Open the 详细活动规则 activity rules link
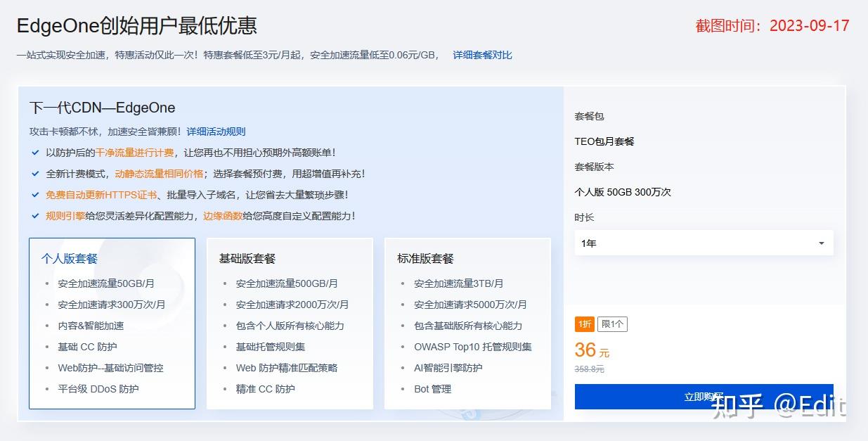This screenshot has height=441, width=868. click(216, 132)
